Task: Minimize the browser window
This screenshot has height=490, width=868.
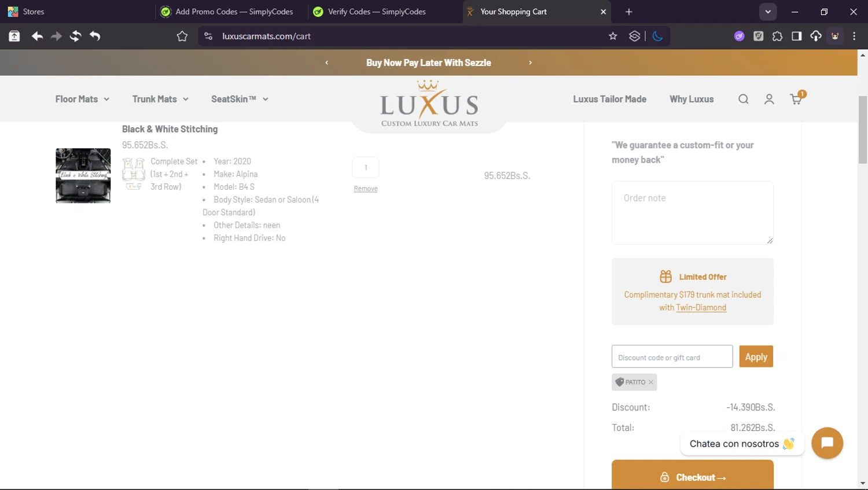Action: pos(795,12)
